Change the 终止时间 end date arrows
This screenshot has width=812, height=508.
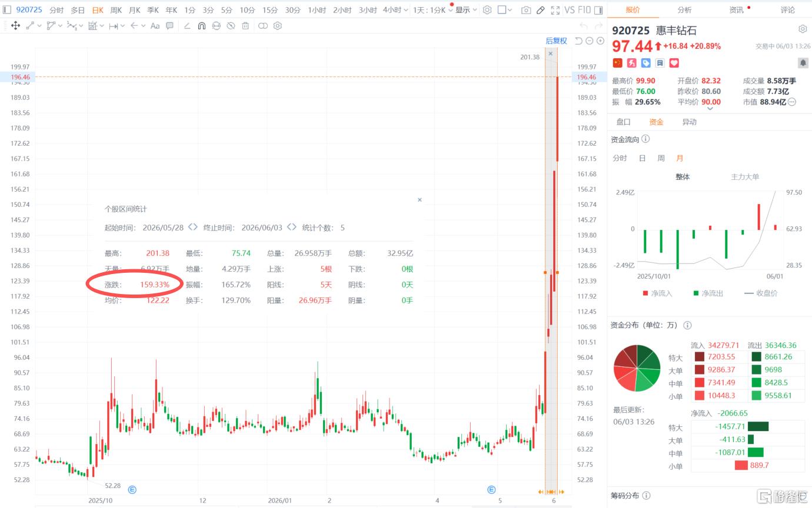(x=291, y=228)
